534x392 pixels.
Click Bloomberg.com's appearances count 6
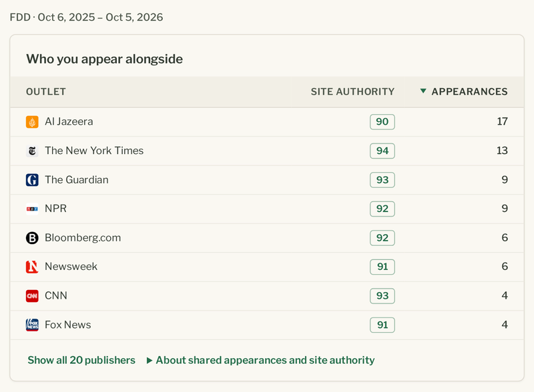(x=505, y=237)
